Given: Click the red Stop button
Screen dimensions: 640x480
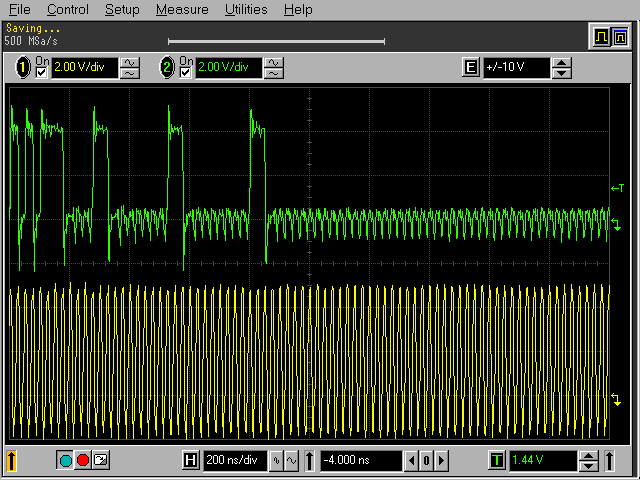Looking at the screenshot, I should coord(83,460).
